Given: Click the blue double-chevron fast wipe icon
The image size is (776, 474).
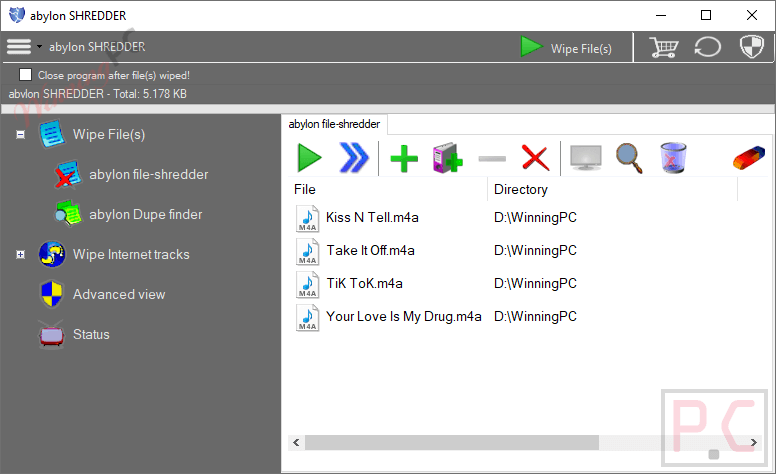Looking at the screenshot, I should click(x=354, y=158).
